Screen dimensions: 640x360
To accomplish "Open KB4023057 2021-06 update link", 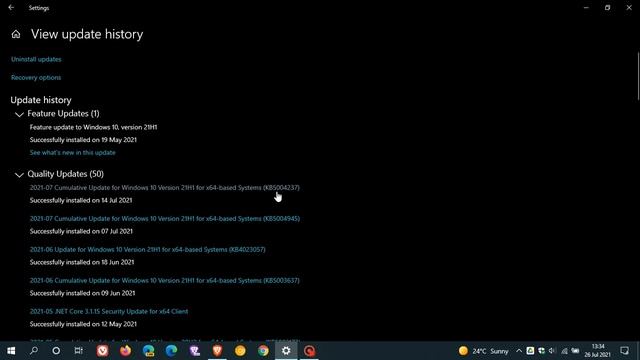I will click(x=147, y=249).
